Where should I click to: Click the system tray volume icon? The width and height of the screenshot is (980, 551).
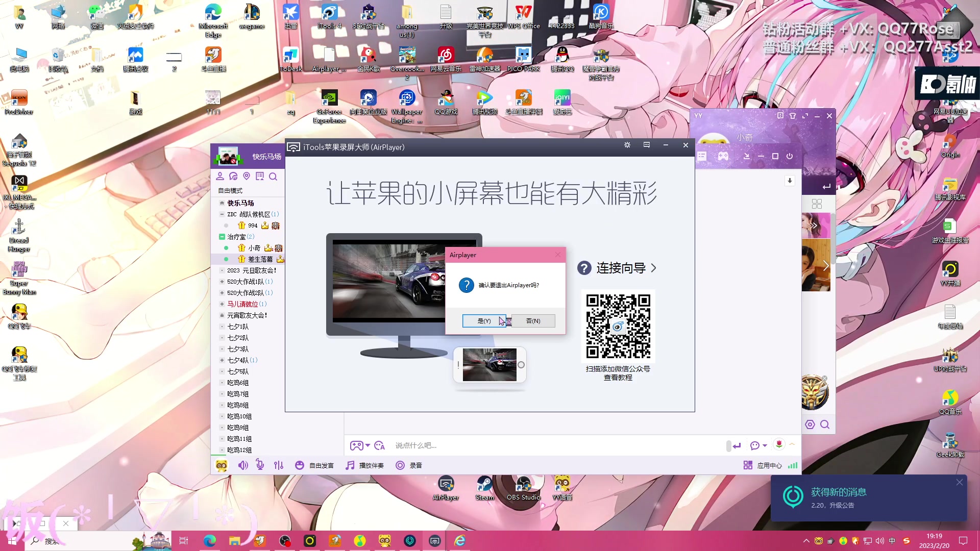coord(879,541)
